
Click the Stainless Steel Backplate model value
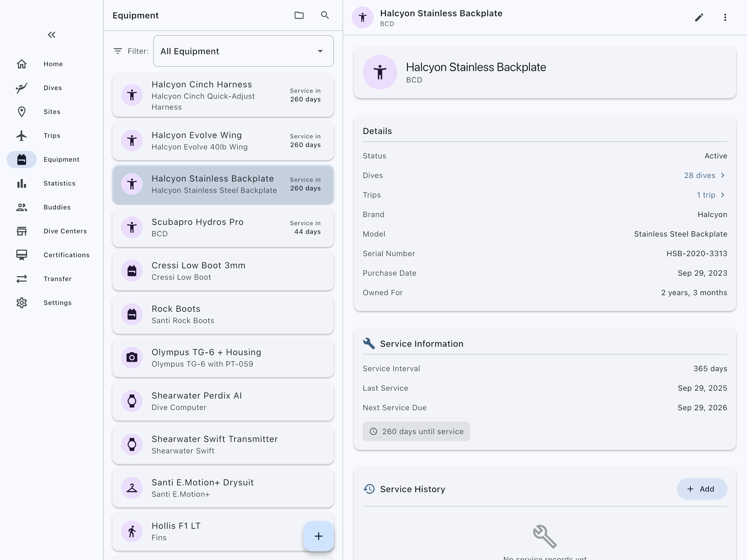680,234
